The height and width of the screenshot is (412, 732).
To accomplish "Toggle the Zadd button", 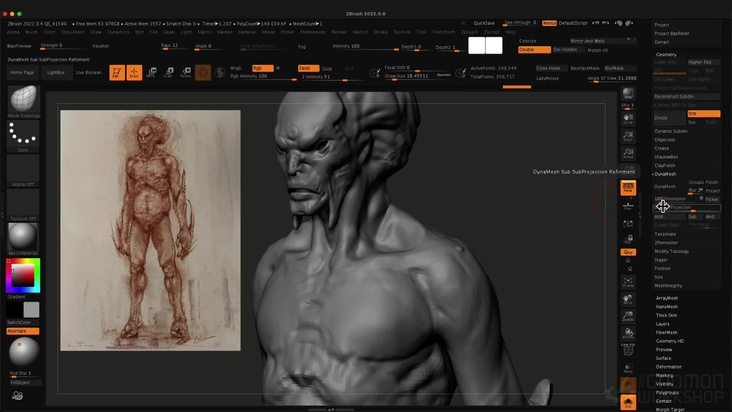I will [308, 68].
